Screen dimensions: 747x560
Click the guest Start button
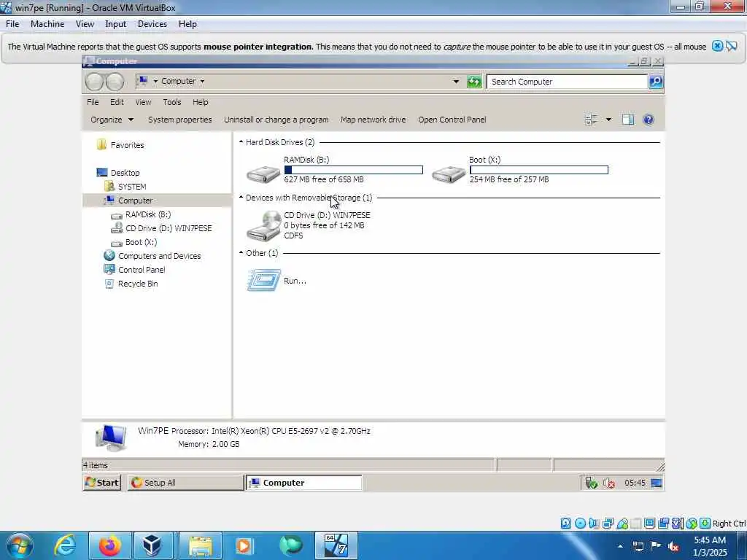pos(101,483)
